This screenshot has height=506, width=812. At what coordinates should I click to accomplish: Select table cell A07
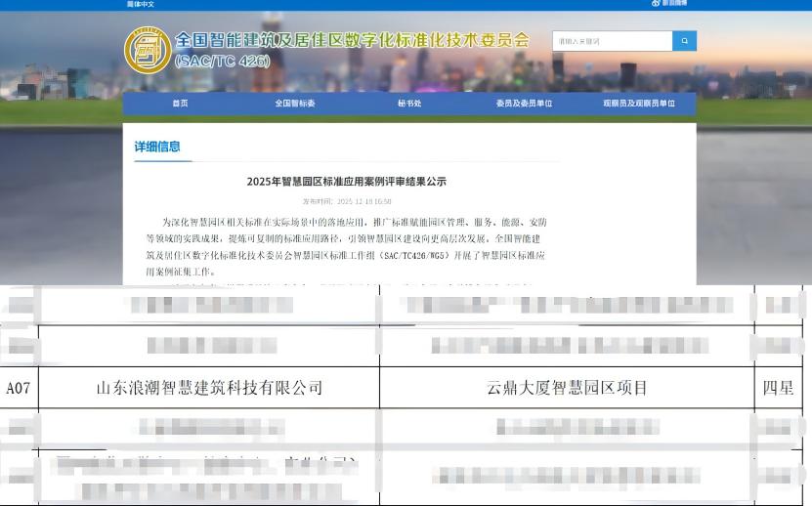click(19, 388)
